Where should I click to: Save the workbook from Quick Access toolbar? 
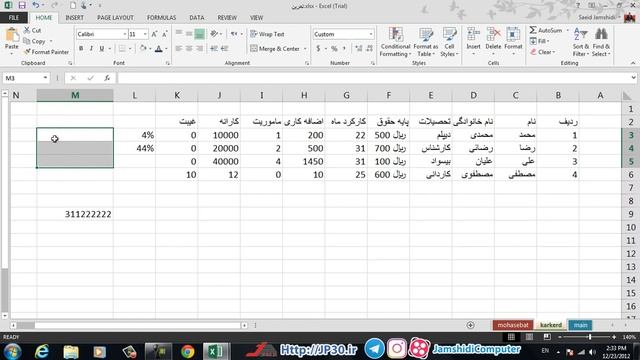click(x=22, y=5)
